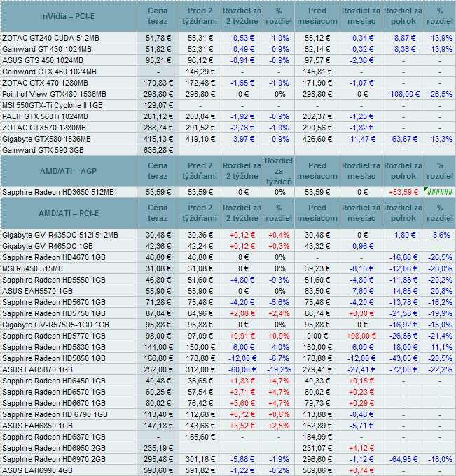Screen dimensions: 456x476
Task: Select the -9,3% percent difference cell
Action: [x=279, y=280]
